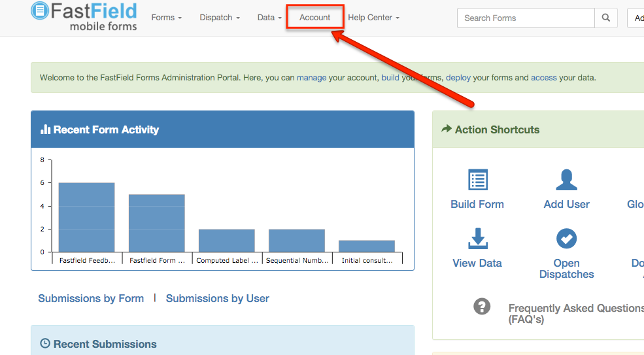Click the Add User person icon

pyautogui.click(x=566, y=180)
